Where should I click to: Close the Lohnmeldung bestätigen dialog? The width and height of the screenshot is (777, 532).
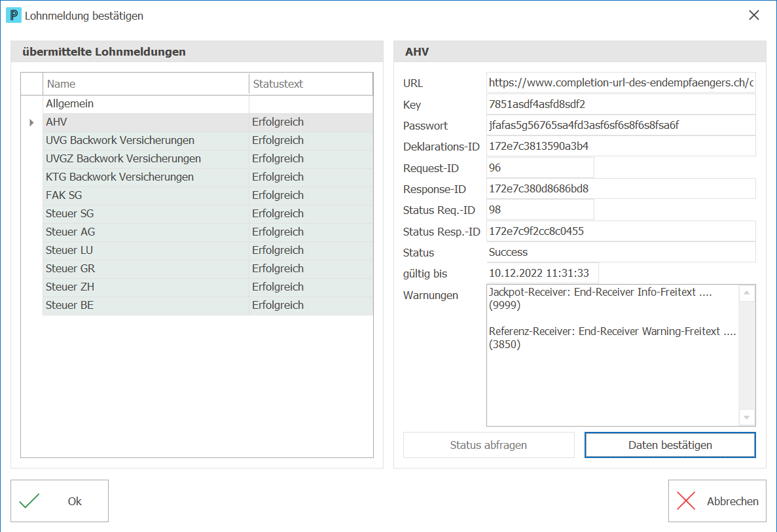[753, 15]
